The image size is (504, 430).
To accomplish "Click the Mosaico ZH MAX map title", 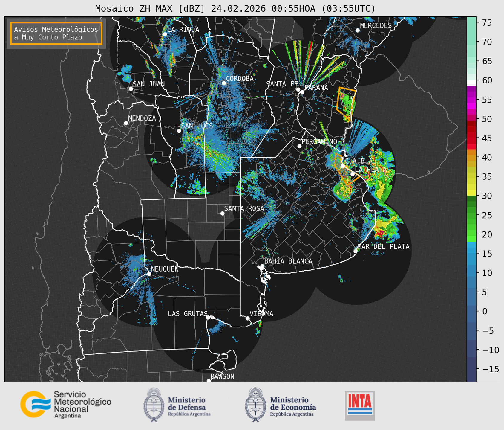I will click(235, 8).
